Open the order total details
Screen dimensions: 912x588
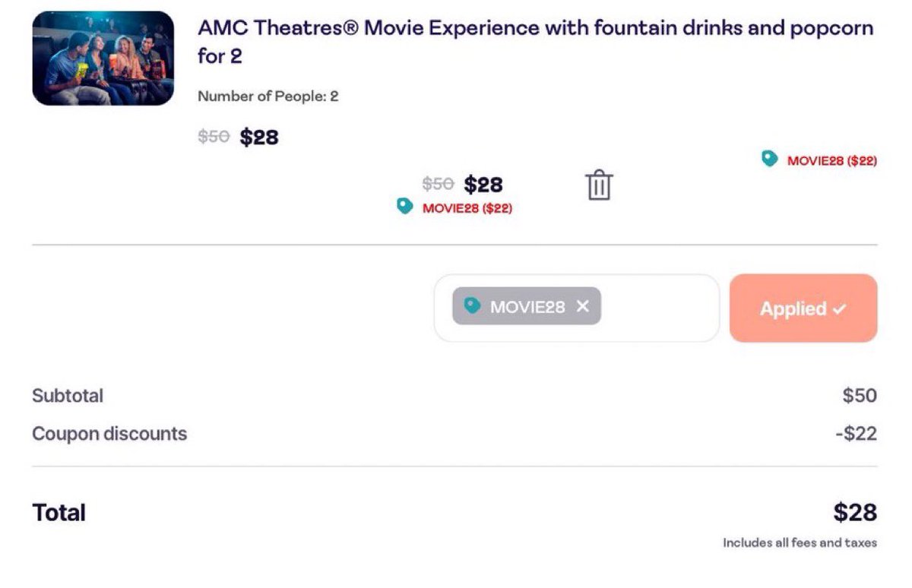click(x=58, y=512)
